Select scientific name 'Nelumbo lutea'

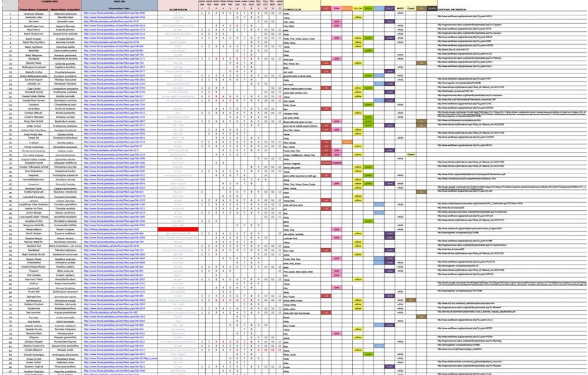[x=66, y=17]
